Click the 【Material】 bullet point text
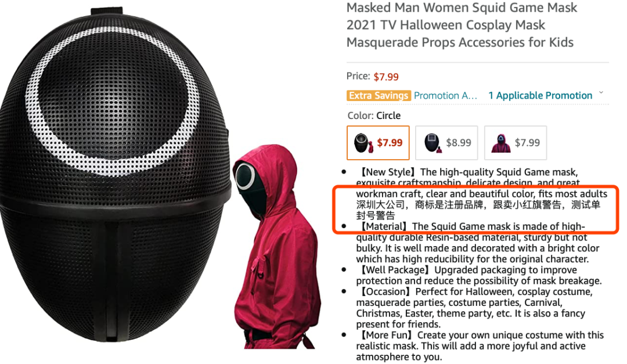Viewport: 627px width, 364px height. pos(477,243)
